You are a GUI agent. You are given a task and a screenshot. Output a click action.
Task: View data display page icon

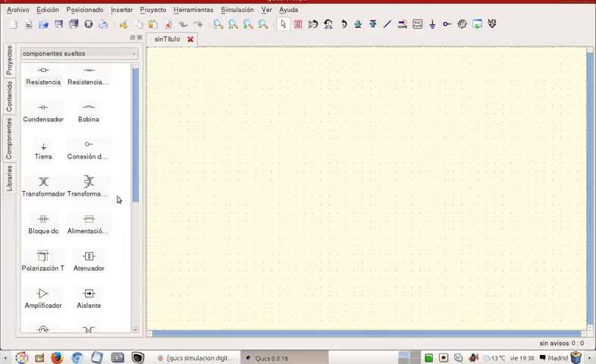coord(477,24)
